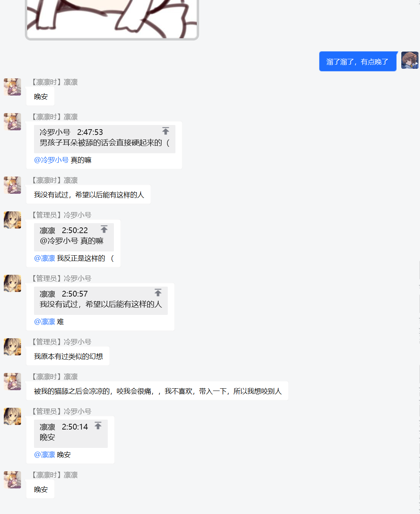The width and height of the screenshot is (420, 514).
Task: Jump to quoted message from 2:47:53
Action: click(x=165, y=131)
